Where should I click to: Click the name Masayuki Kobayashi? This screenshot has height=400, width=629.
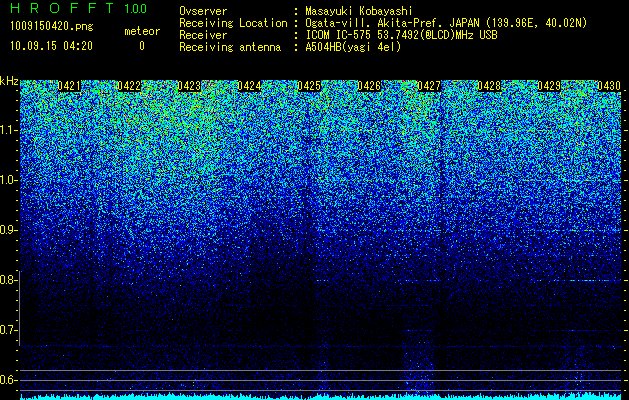pos(359,11)
